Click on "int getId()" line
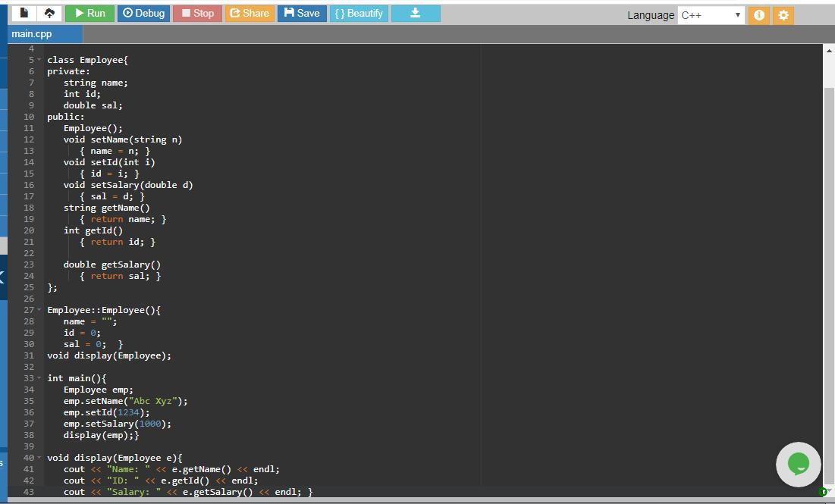835x504 pixels. pyautogui.click(x=93, y=230)
